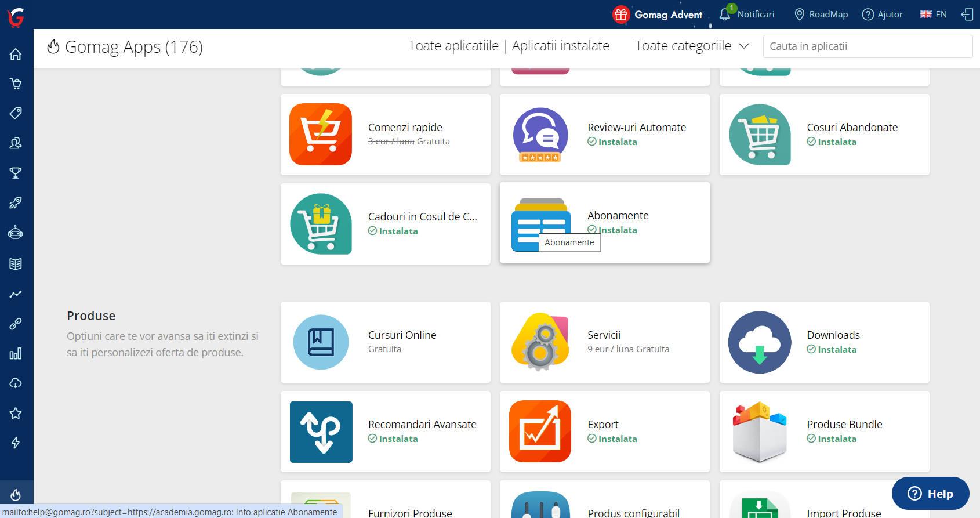Click Cursuri Online title
This screenshot has height=518, width=980.
click(402, 335)
